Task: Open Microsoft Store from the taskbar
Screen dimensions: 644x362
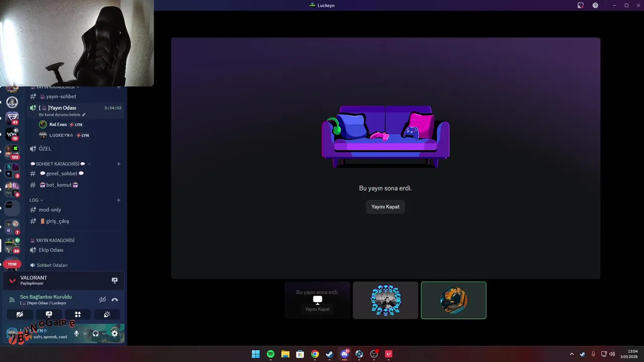Action: (x=300, y=354)
